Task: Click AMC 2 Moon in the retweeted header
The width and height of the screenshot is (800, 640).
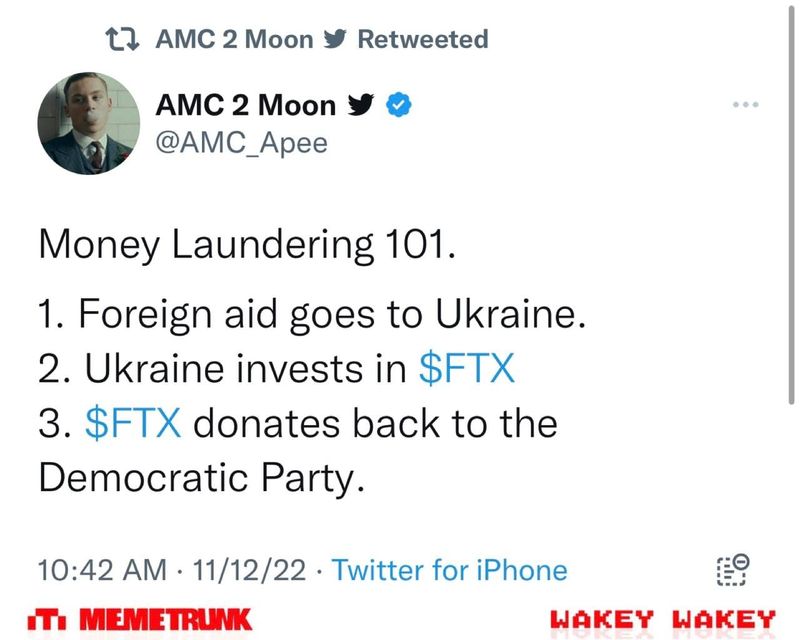Action: 235,40
